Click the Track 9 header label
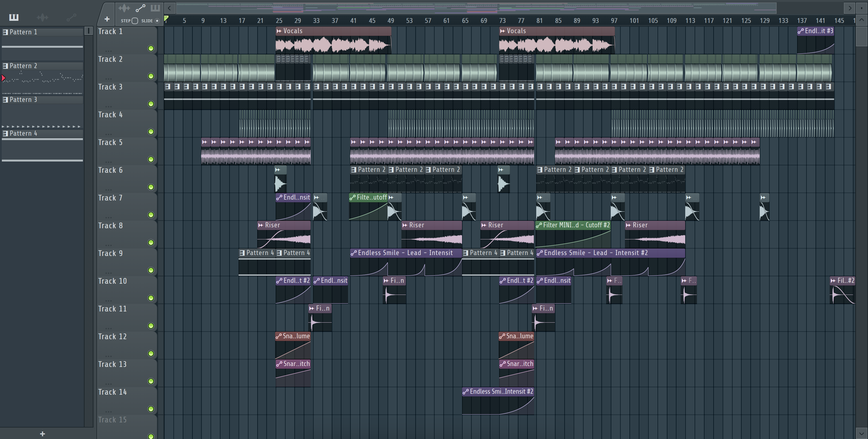 point(110,253)
